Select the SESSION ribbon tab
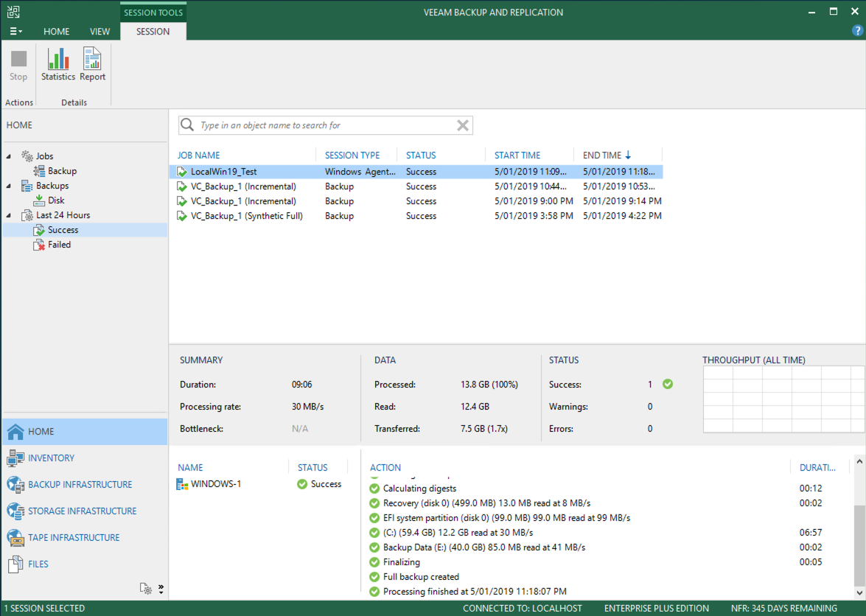This screenshot has width=866, height=616. [x=153, y=32]
